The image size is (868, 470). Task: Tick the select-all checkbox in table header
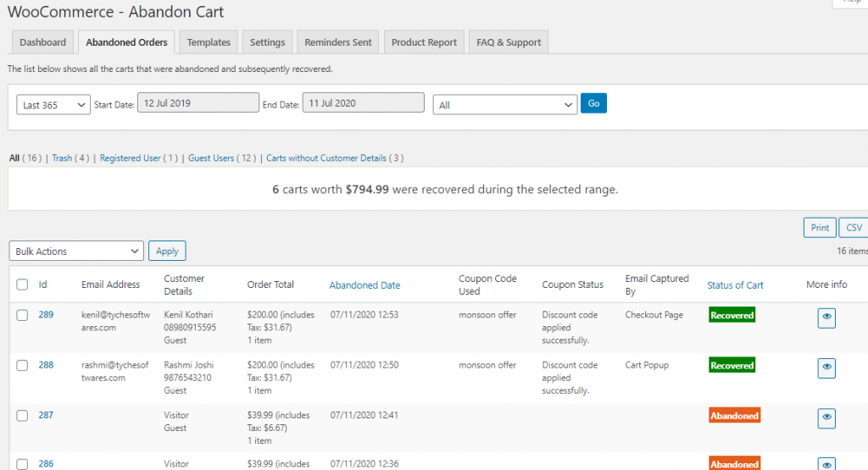[22, 285]
